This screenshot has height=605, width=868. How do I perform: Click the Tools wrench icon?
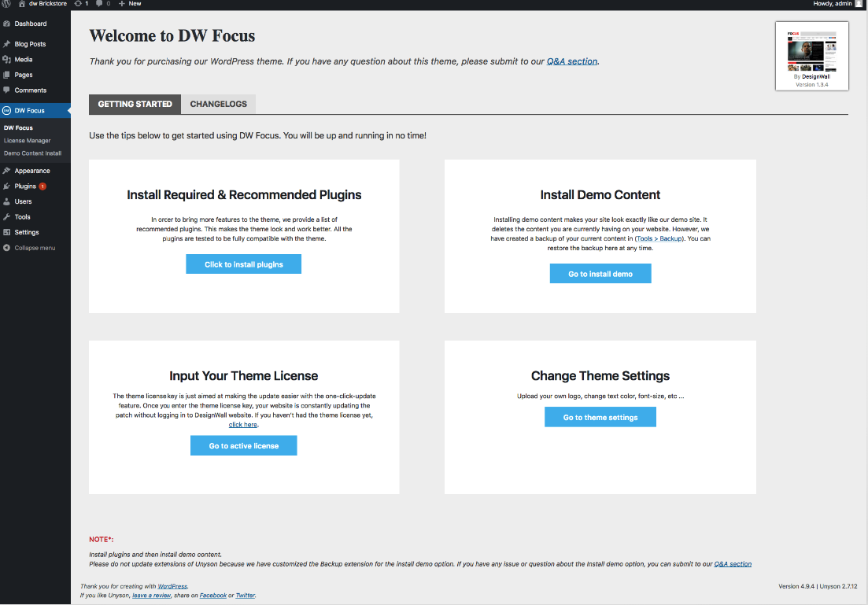coord(6,217)
